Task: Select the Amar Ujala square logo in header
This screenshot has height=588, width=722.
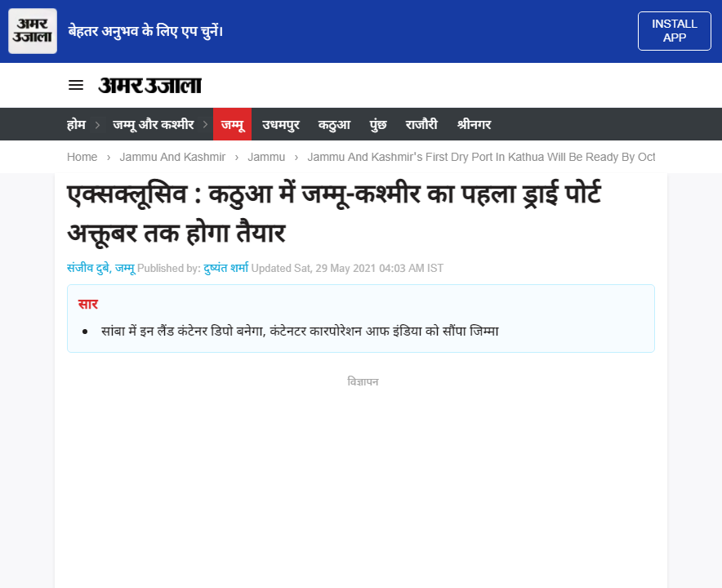Action: [x=32, y=30]
